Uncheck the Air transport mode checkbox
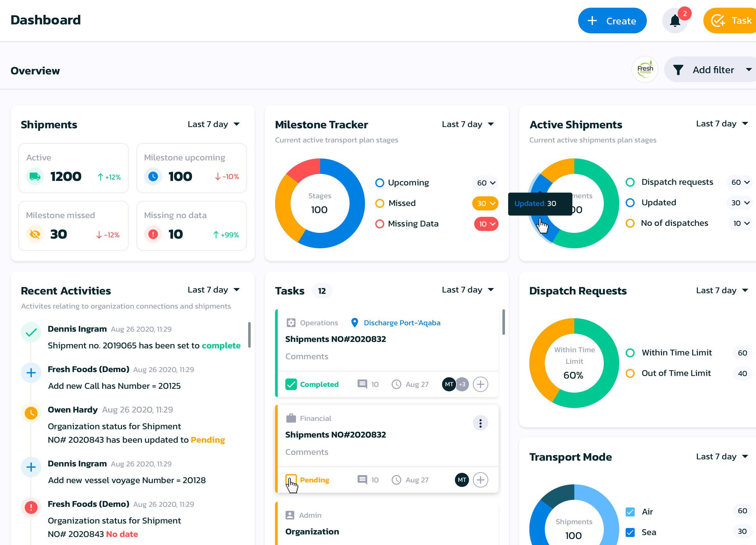This screenshot has height=545, width=756. tap(630, 511)
